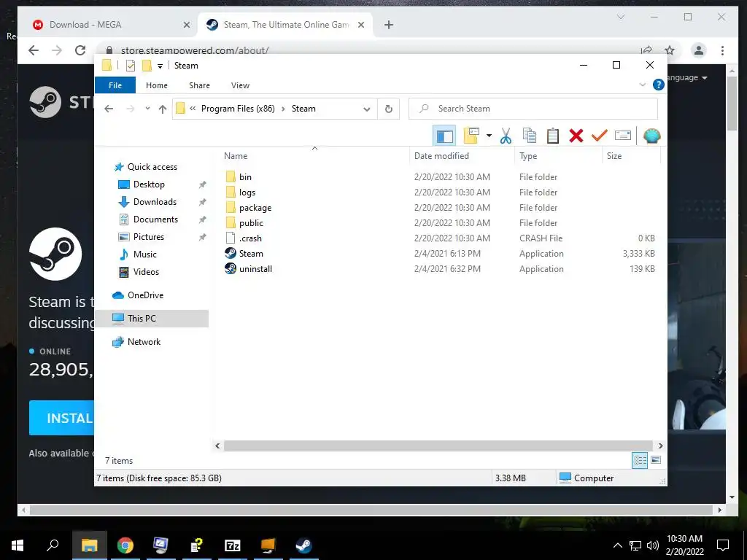Click New folder icon in quick access toolbar
Viewport: 747px width, 560px height.
(x=147, y=66)
